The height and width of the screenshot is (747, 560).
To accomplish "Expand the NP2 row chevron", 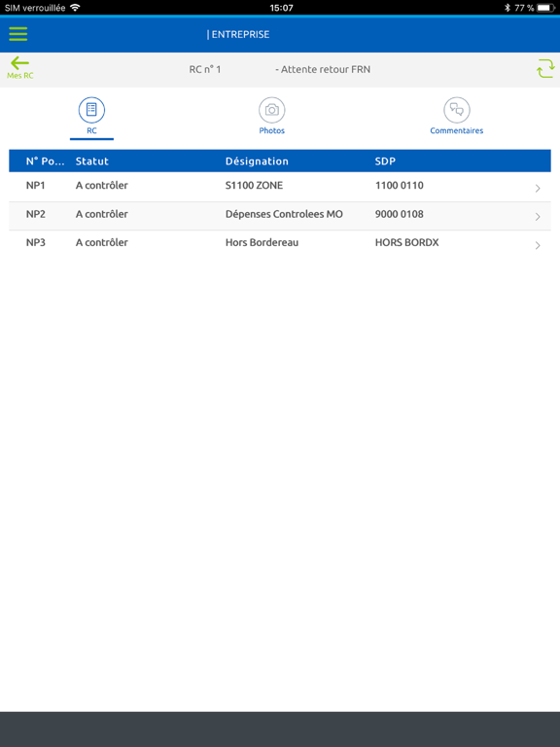I will 538,217.
